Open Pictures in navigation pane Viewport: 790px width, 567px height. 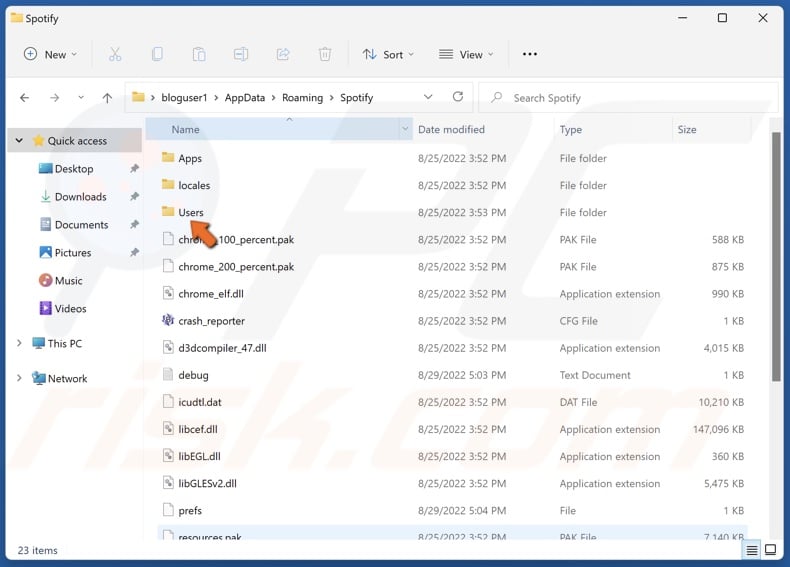(73, 253)
